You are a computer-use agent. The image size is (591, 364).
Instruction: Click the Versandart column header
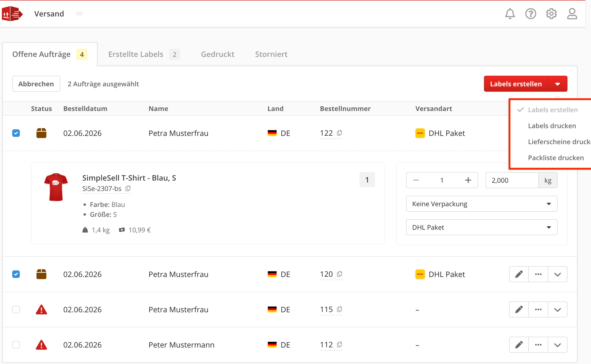pos(434,109)
